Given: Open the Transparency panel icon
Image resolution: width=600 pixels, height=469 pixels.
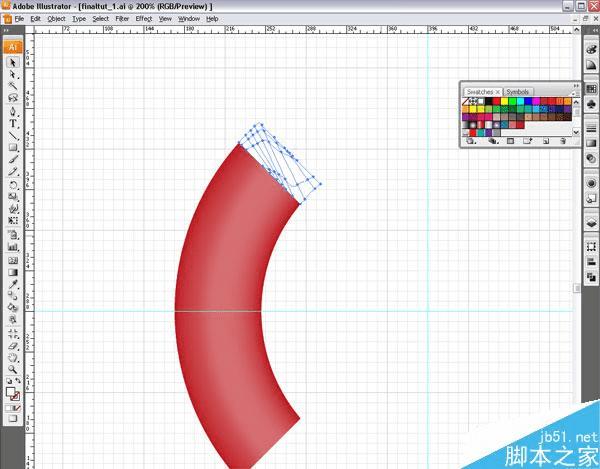Looking at the screenshot, I should point(591,158).
